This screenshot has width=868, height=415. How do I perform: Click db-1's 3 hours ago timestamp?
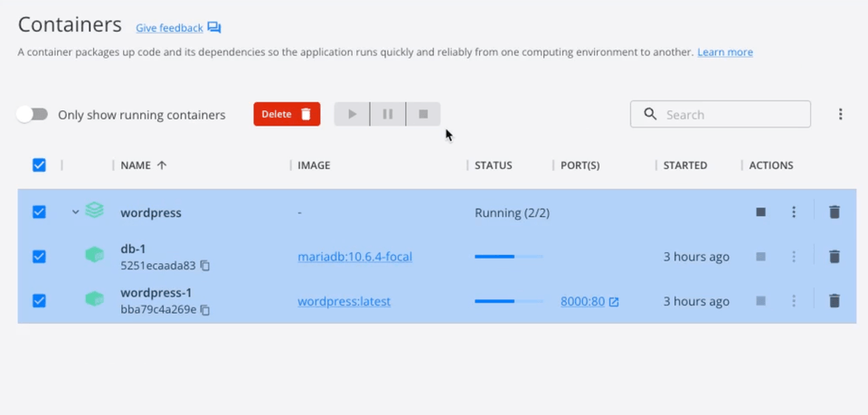point(696,257)
